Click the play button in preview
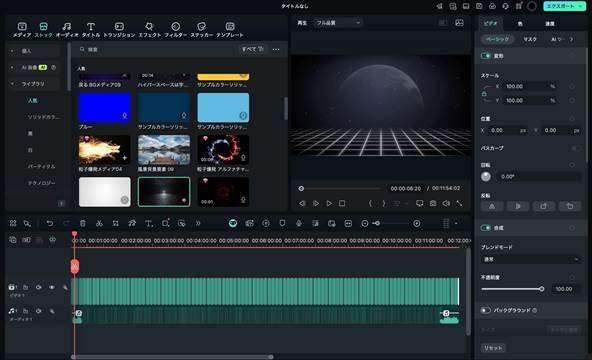The height and width of the screenshot is (360, 592). click(329, 203)
